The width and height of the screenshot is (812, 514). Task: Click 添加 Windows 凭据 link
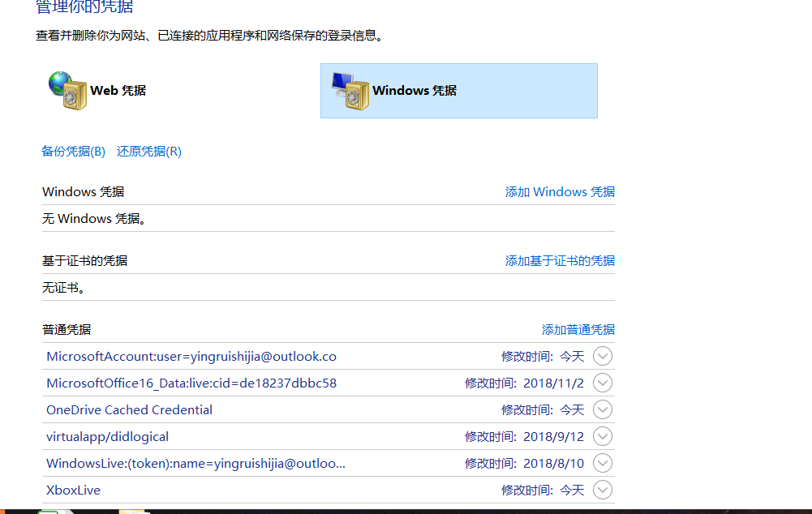560,192
